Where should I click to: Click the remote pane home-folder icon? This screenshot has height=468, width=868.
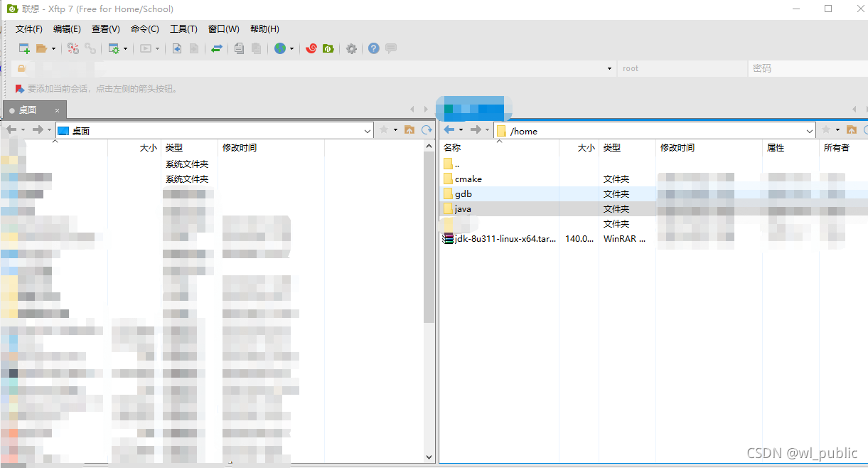coord(851,129)
